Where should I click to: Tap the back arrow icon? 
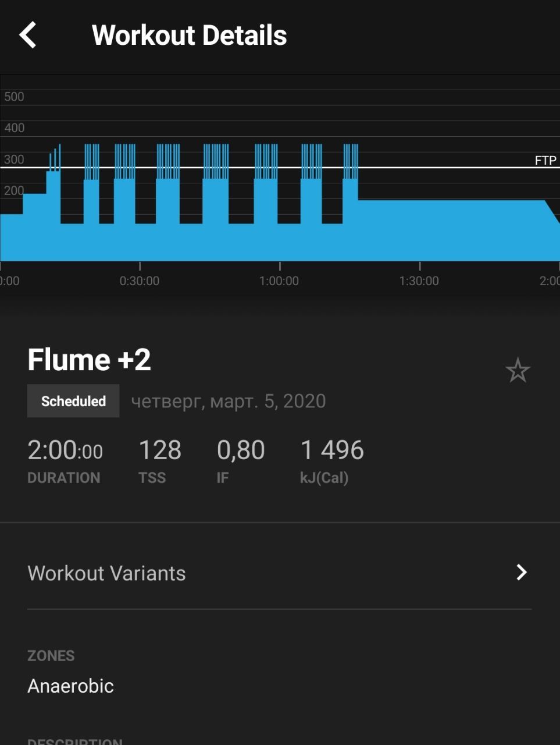coord(28,35)
